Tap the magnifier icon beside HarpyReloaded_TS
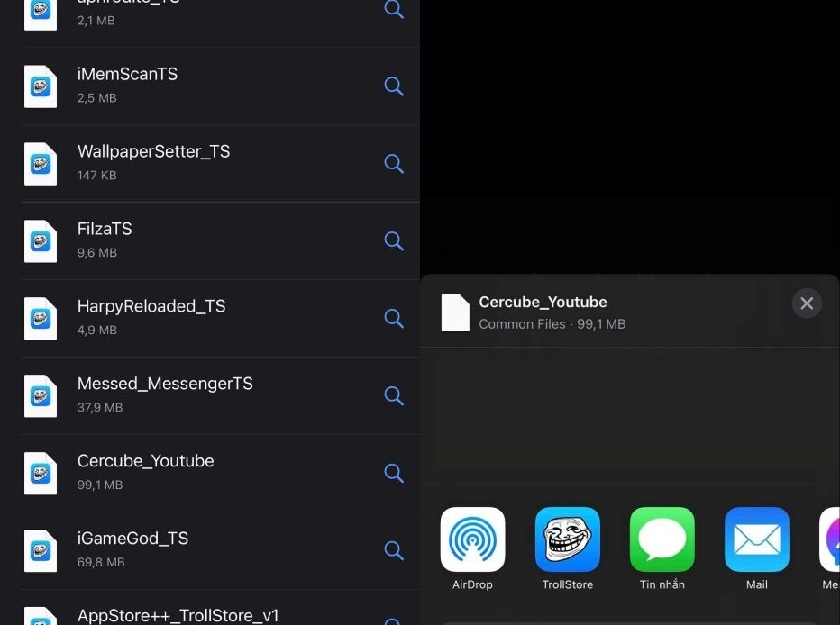 coord(394,319)
